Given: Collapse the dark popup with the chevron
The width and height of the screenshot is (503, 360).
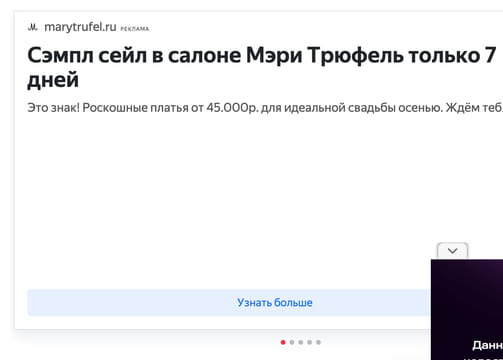Looking at the screenshot, I should 452,251.
